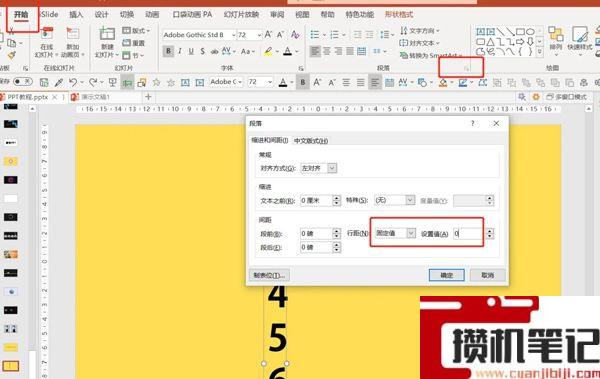Open the 行距 固定值 dropdown in dialog

[x=411, y=233]
